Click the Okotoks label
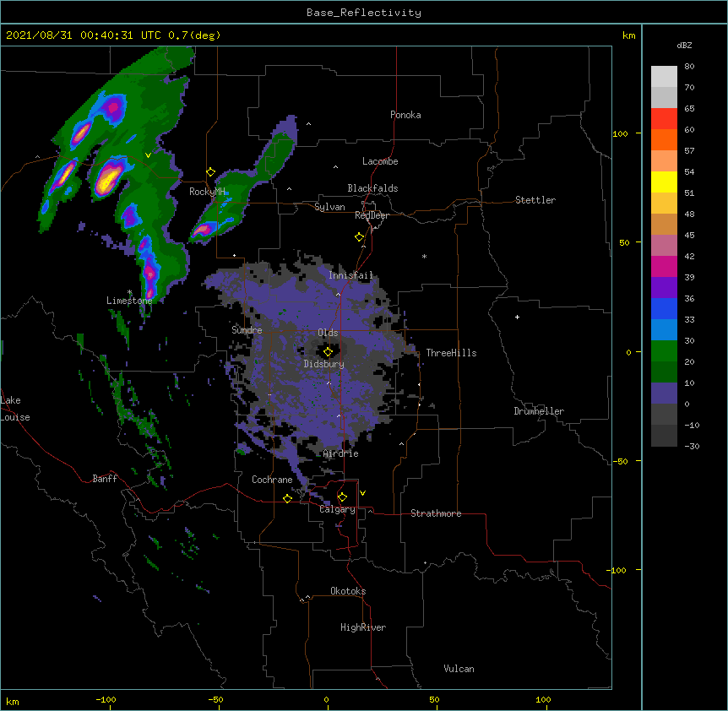The width and height of the screenshot is (728, 711). pyautogui.click(x=348, y=591)
